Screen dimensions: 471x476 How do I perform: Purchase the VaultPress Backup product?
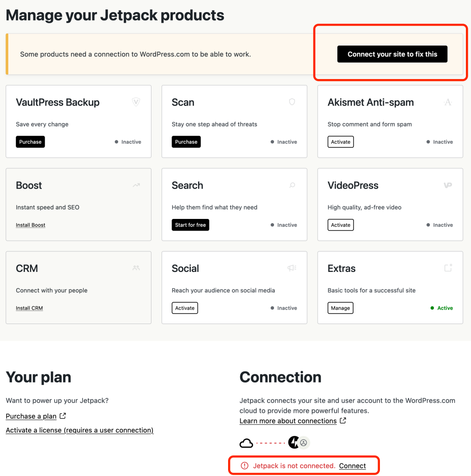pos(30,141)
